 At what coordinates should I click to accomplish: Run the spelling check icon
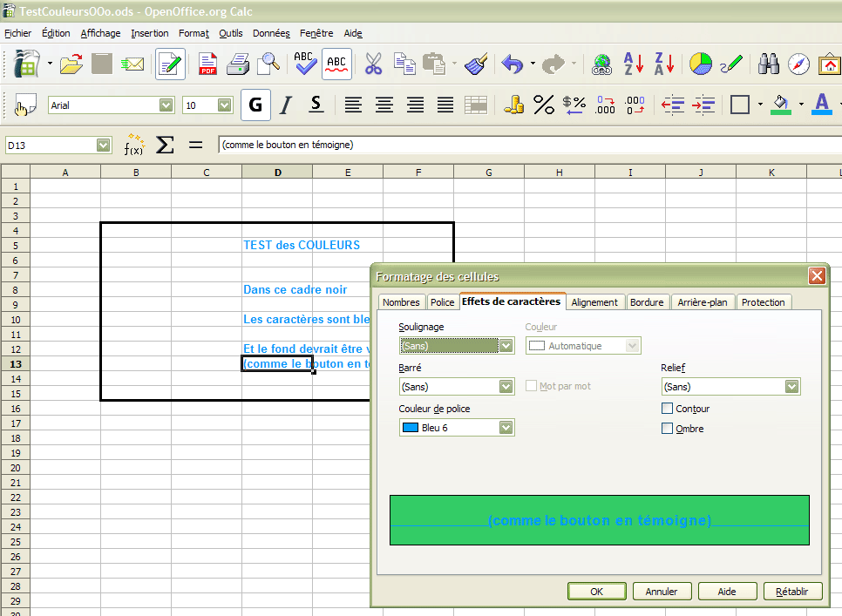[304, 64]
